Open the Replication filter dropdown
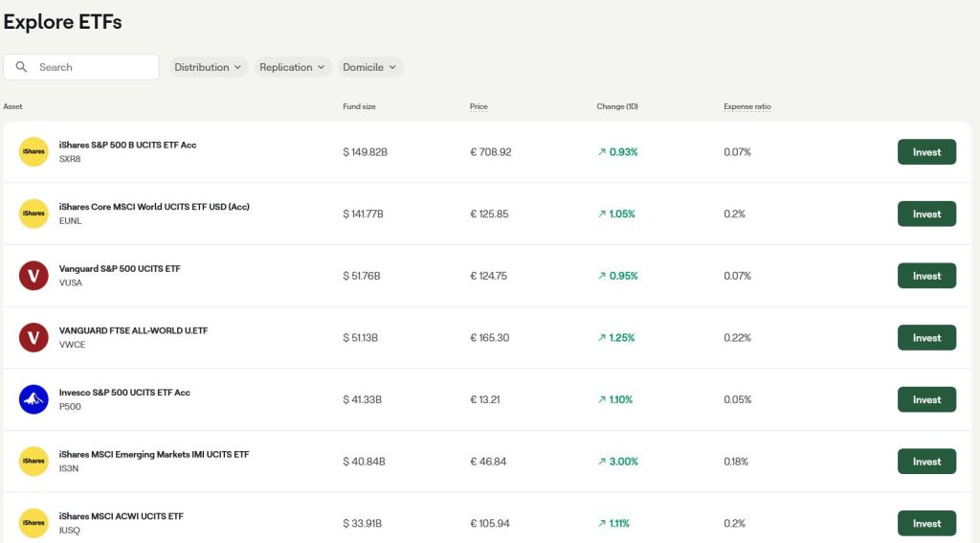980x543 pixels. tap(293, 67)
